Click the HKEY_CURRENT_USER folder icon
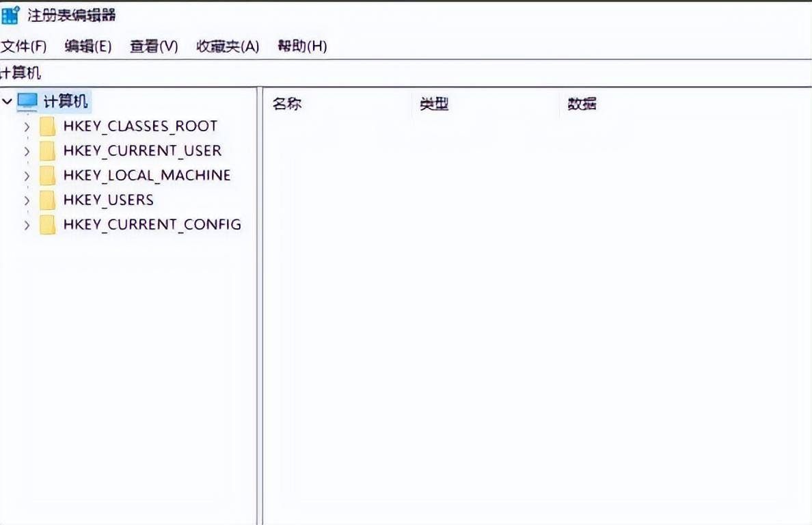This screenshot has width=812, height=525. (47, 150)
